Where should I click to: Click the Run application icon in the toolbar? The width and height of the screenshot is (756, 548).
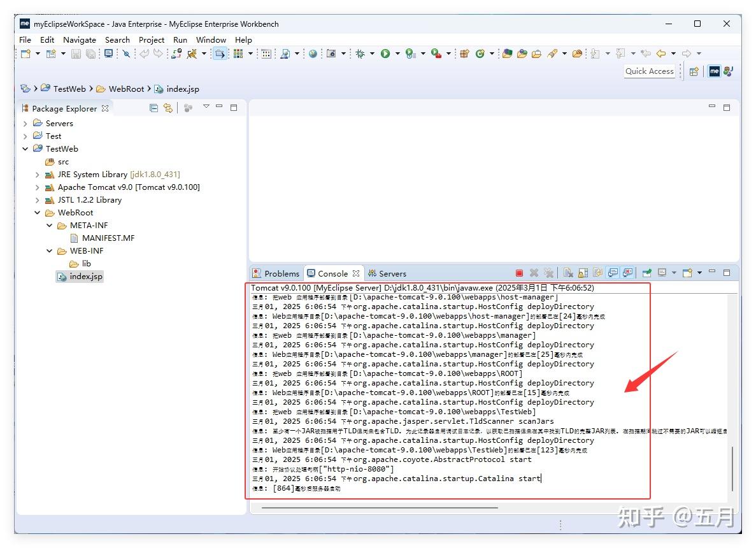[x=386, y=54]
